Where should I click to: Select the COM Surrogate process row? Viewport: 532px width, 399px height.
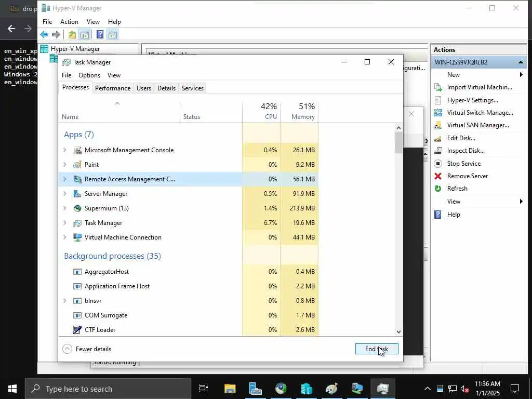[x=188, y=315]
